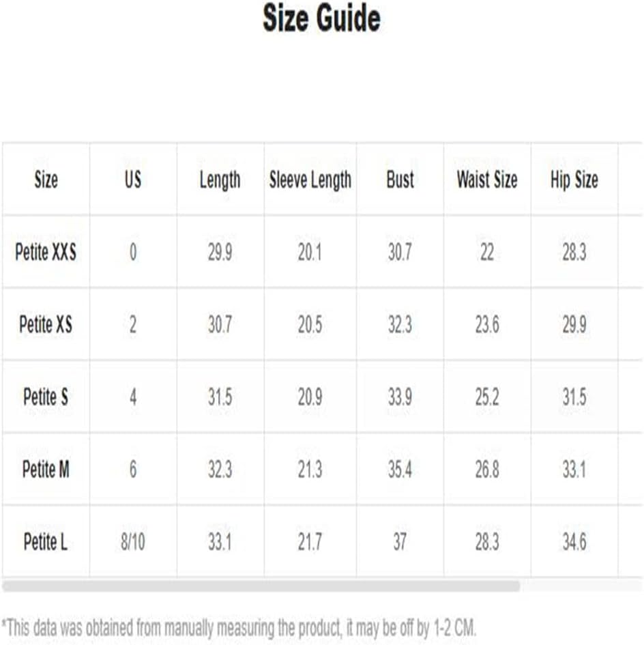Click the Sleeve Length column header
Screen dimensions: 644x645
[x=310, y=180]
